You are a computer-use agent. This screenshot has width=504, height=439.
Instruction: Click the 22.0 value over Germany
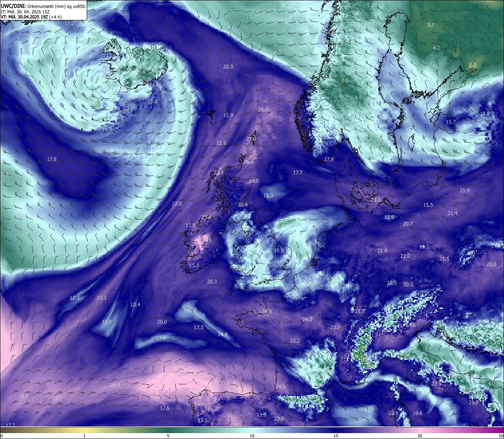[405, 256]
